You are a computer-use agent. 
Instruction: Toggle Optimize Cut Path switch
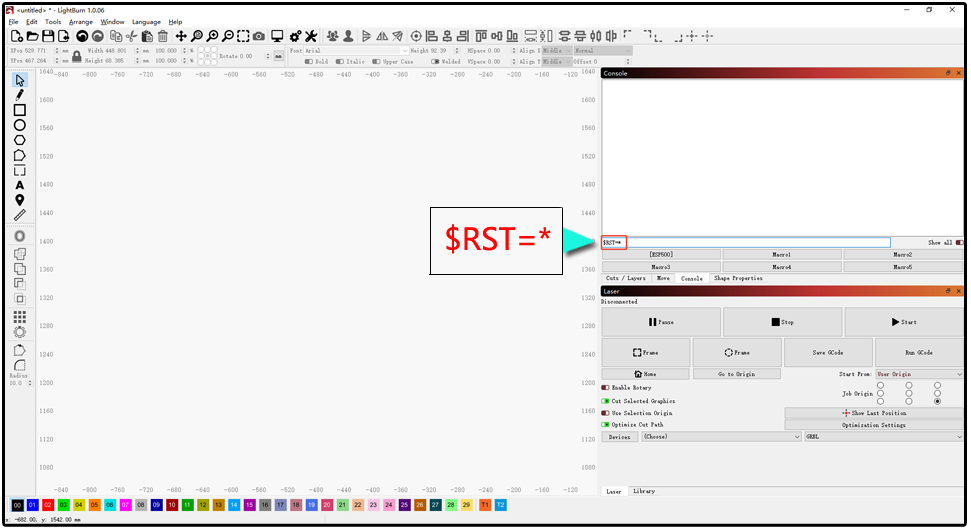pyautogui.click(x=606, y=425)
